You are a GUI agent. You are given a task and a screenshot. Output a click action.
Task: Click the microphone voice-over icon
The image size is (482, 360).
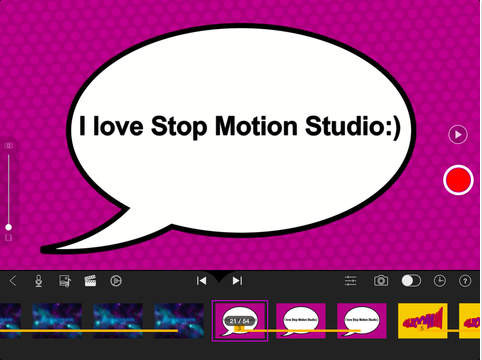[39, 281]
